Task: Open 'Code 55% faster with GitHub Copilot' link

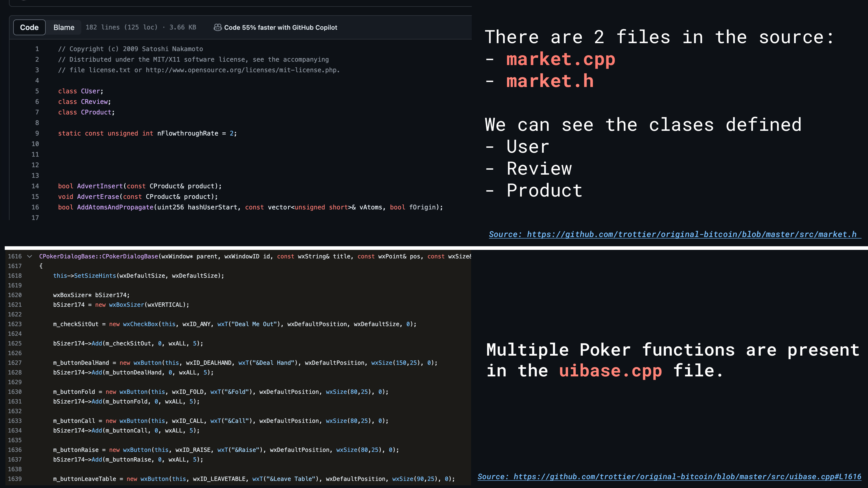Action: tap(280, 27)
